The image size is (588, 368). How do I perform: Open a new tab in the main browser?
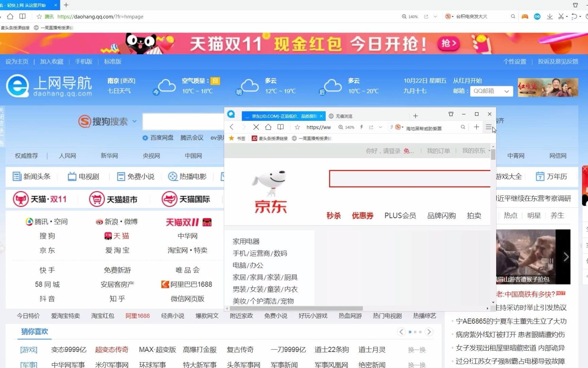pyautogui.click(x=66, y=5)
